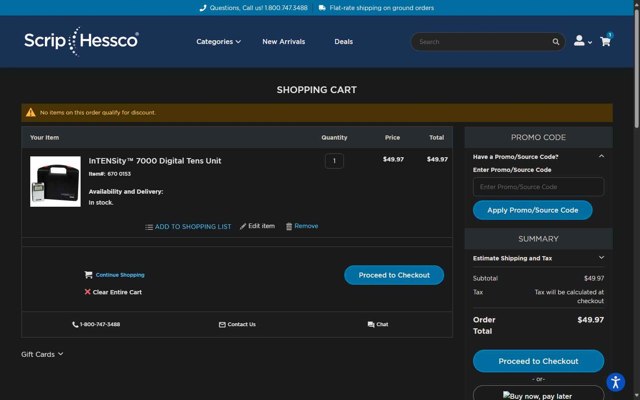
Task: Click the chat bubble icon beside Chat
Action: coord(371,324)
